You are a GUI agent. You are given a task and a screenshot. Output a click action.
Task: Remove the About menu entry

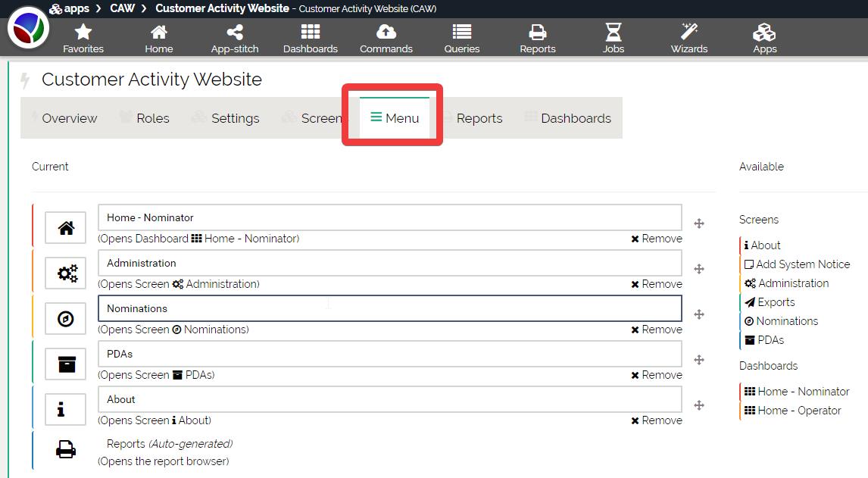[x=657, y=420]
